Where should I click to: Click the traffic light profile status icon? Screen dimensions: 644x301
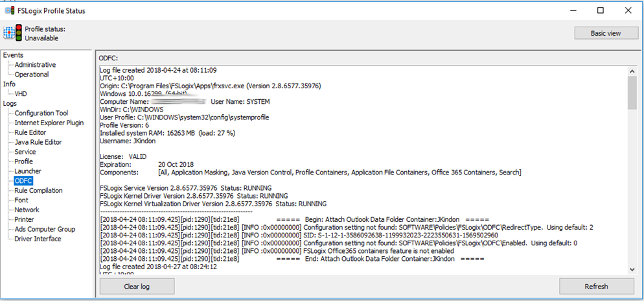[19, 33]
